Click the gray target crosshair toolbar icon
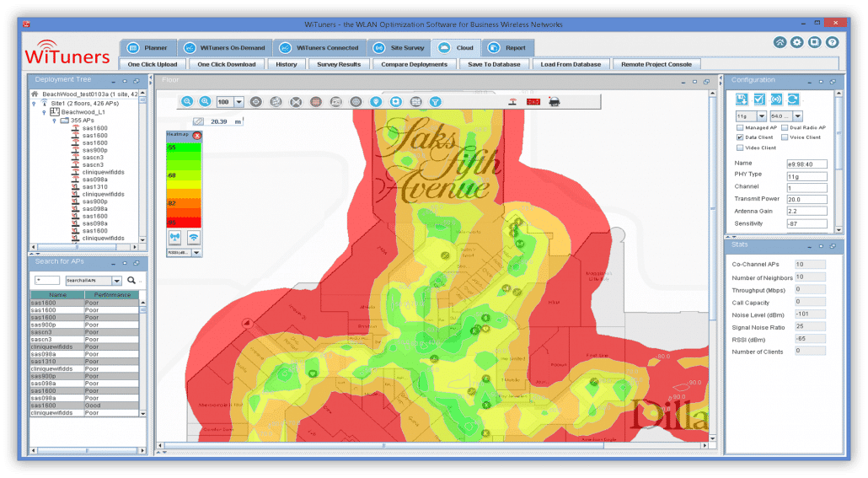 tap(255, 102)
